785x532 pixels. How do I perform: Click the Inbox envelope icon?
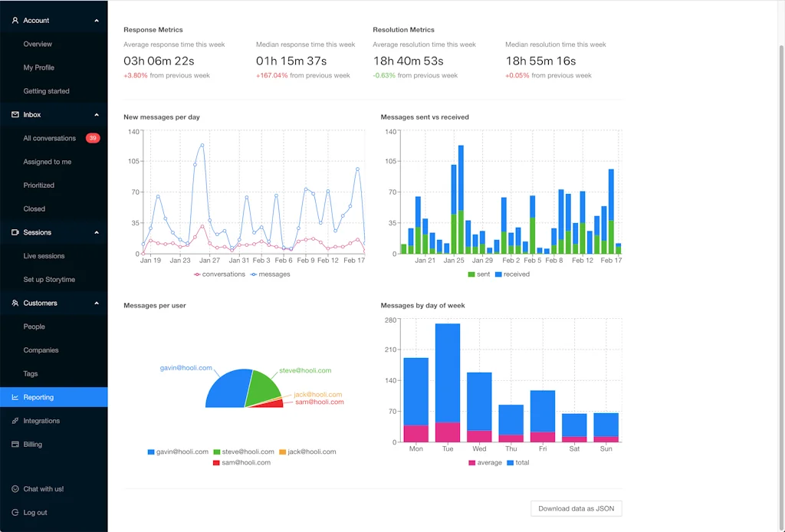(15, 115)
